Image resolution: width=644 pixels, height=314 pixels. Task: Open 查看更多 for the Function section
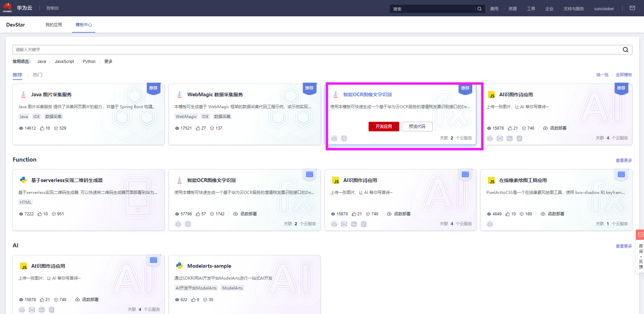point(624,161)
